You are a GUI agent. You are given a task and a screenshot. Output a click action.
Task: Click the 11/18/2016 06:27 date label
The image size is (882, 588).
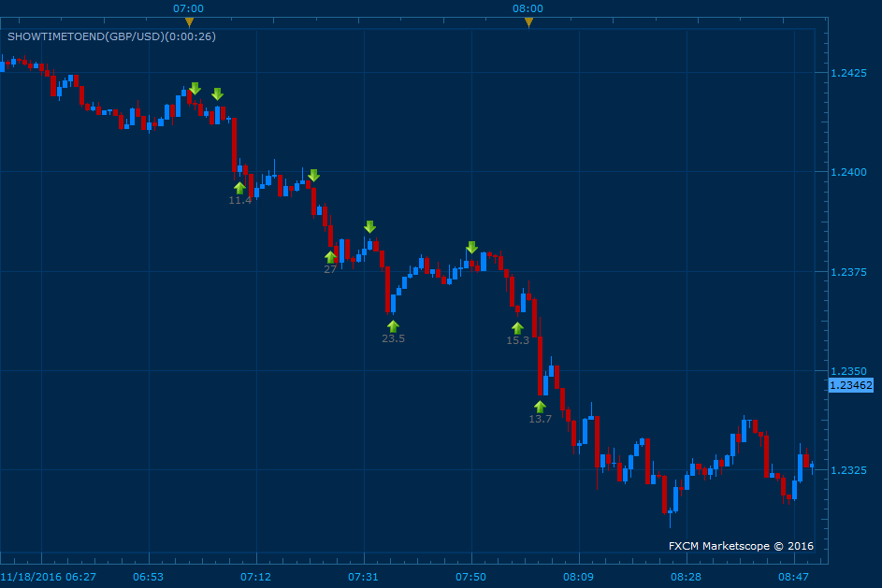point(49,577)
